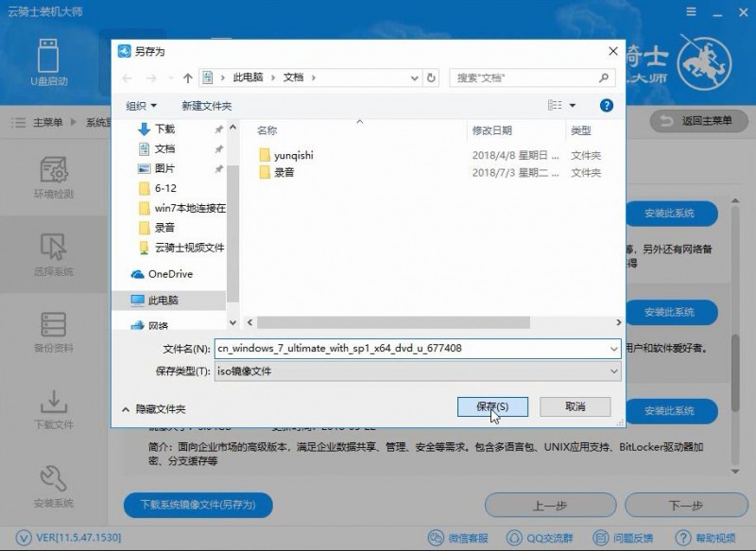This screenshot has height=551, width=756.
Task: Open 问题反馈 in status bar
Action: tap(623, 538)
